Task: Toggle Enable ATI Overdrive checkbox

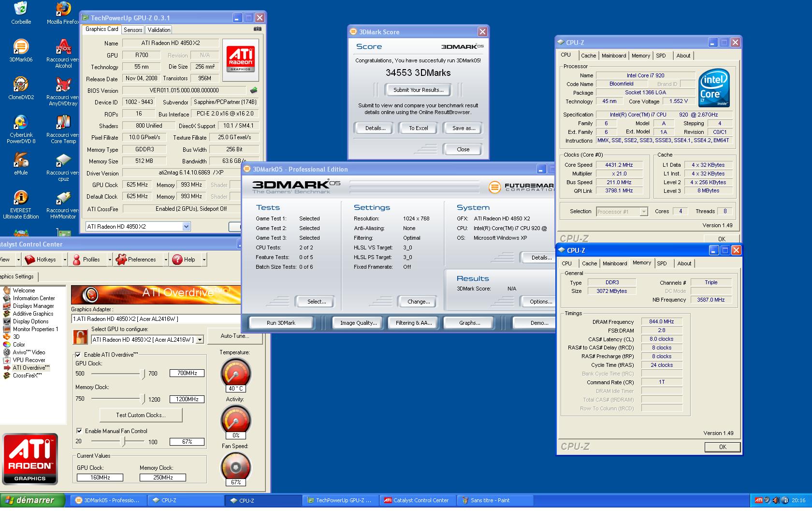Action: [78, 355]
